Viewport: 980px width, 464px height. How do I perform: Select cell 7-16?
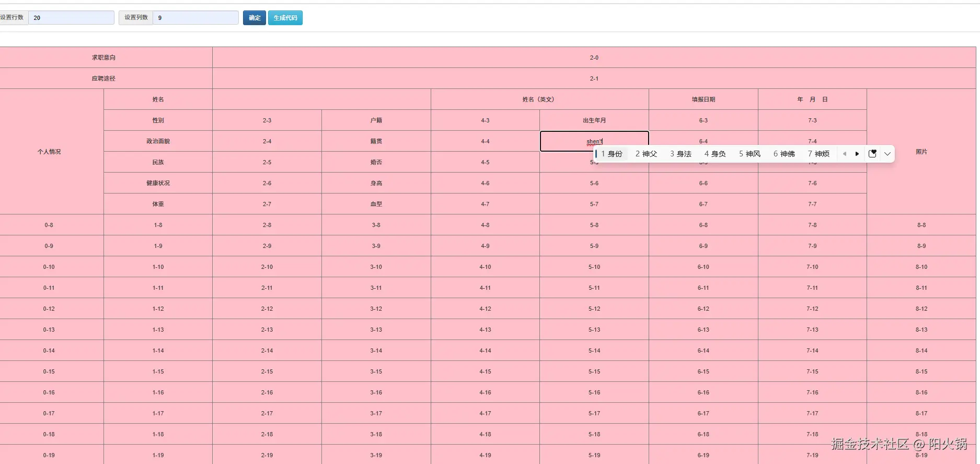pyautogui.click(x=812, y=392)
